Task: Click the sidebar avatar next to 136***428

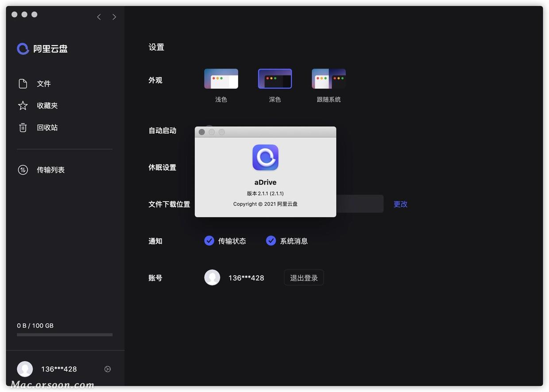Action: click(25, 369)
